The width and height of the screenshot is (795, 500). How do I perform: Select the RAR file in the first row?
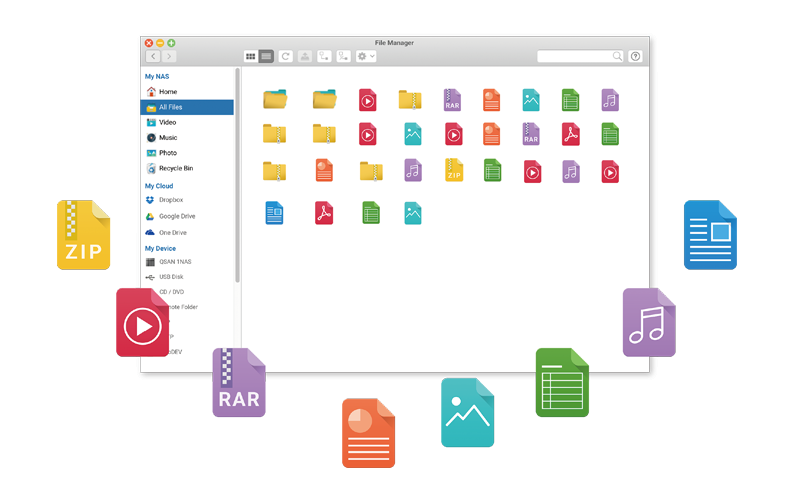[452, 99]
